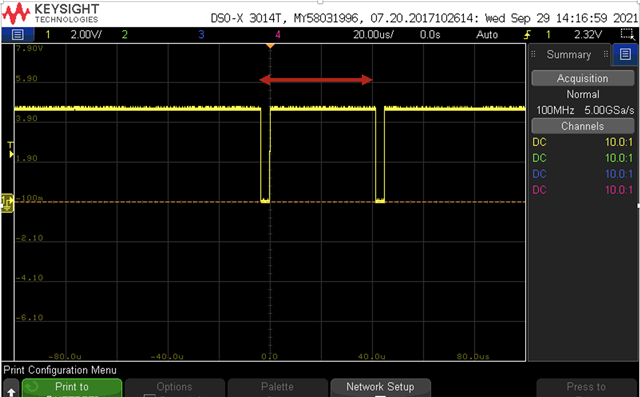Viewport: 640px width, 397px height.
Task: Open the Auto trigger mode selector
Action: tap(487, 35)
